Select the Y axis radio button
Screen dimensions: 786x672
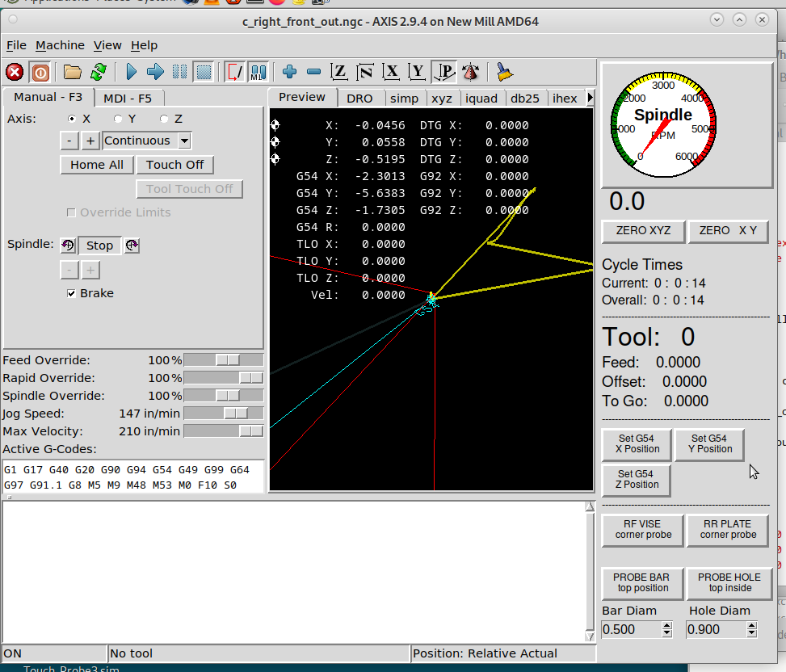(119, 119)
